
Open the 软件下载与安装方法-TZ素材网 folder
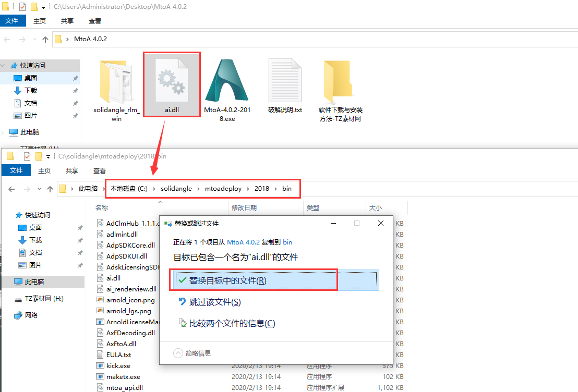(x=340, y=91)
